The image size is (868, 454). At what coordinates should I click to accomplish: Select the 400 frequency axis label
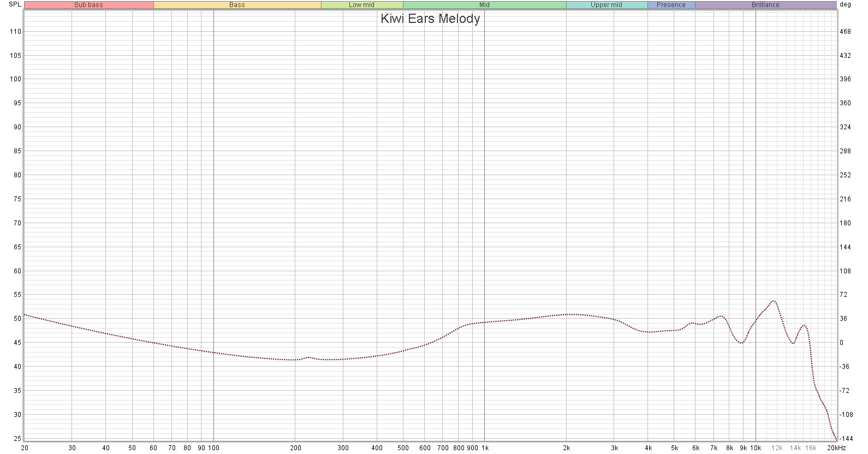coord(377,448)
